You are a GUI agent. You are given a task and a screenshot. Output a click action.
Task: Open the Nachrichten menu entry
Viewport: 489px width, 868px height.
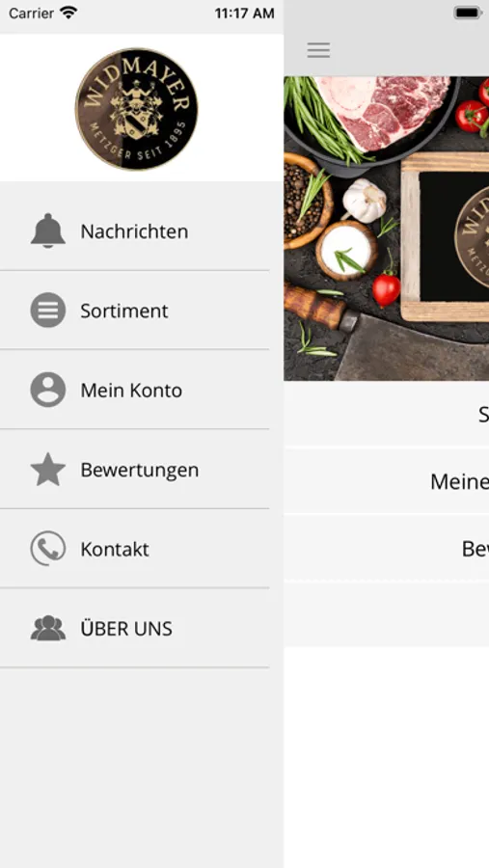pyautogui.click(x=135, y=231)
